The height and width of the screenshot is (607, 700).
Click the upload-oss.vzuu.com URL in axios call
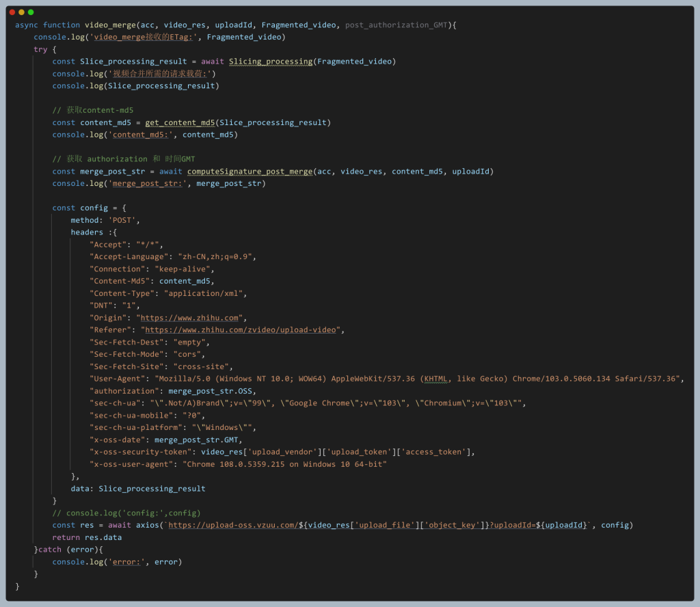pyautogui.click(x=232, y=525)
